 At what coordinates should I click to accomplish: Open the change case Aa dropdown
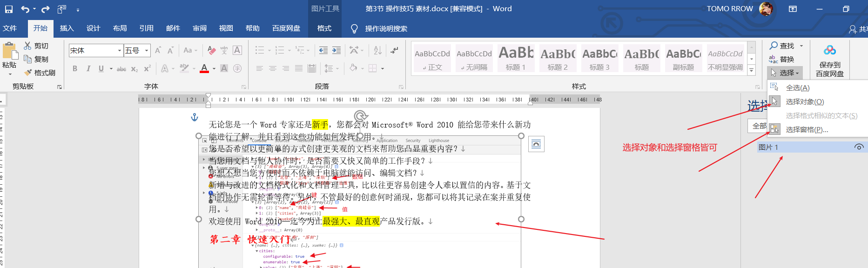(x=190, y=50)
